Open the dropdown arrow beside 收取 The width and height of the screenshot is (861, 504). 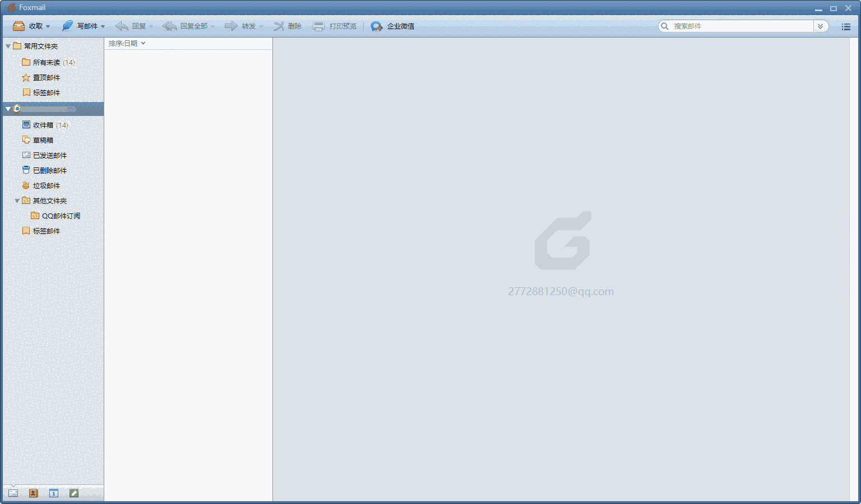click(48, 26)
